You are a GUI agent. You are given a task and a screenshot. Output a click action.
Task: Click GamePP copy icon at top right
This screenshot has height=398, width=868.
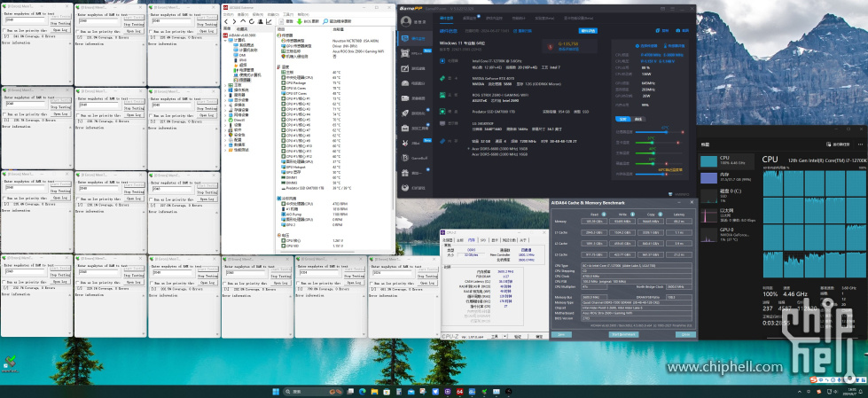(658, 30)
